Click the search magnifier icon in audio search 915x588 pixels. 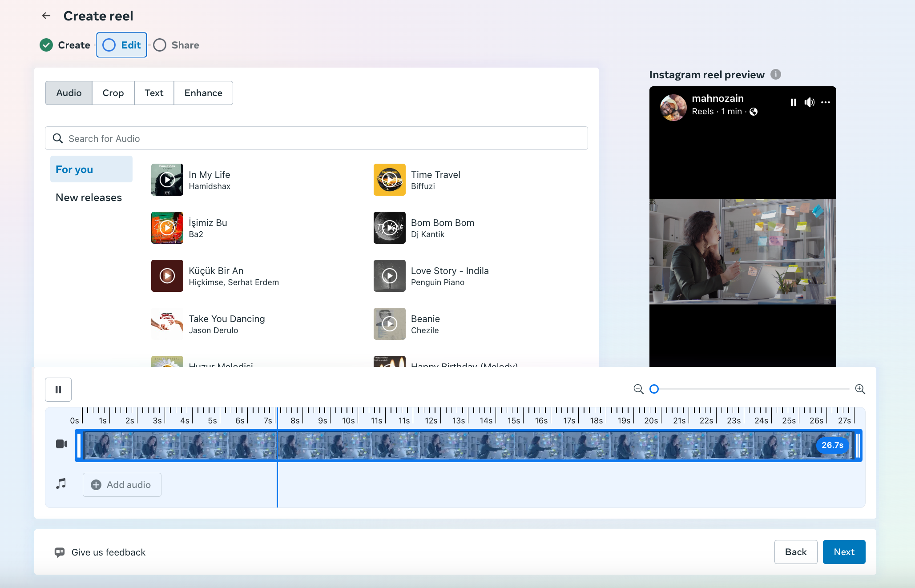pos(58,138)
